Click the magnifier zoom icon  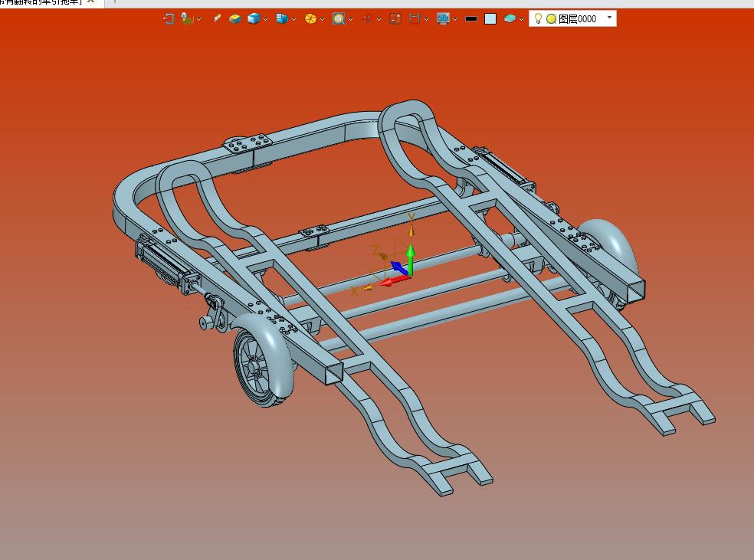tap(339, 18)
